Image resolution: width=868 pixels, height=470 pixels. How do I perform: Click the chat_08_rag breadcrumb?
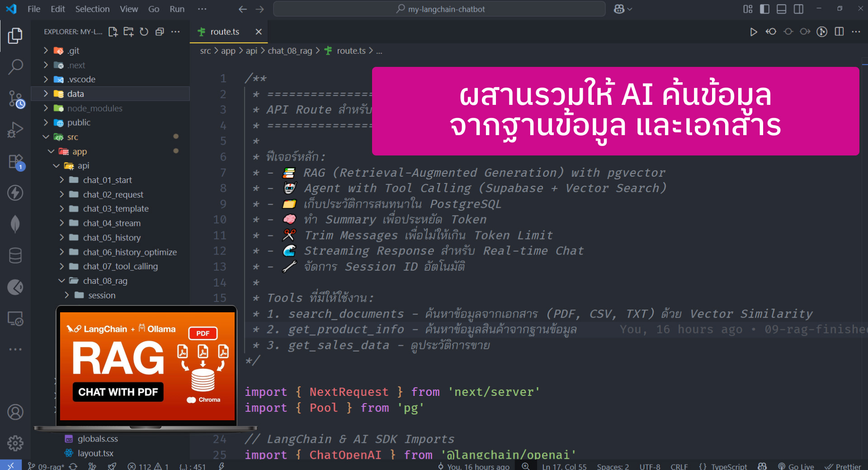(290, 51)
